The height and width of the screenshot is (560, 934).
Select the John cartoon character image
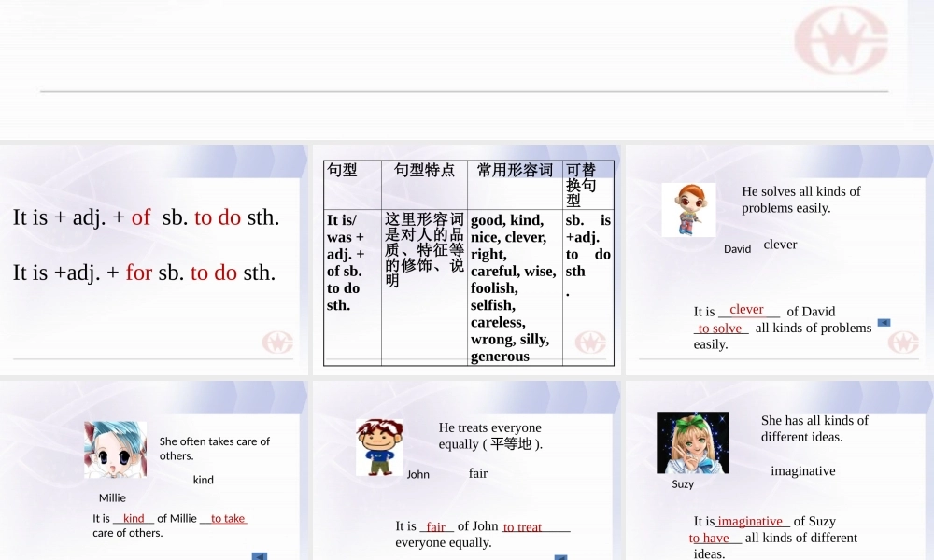pyautogui.click(x=379, y=447)
